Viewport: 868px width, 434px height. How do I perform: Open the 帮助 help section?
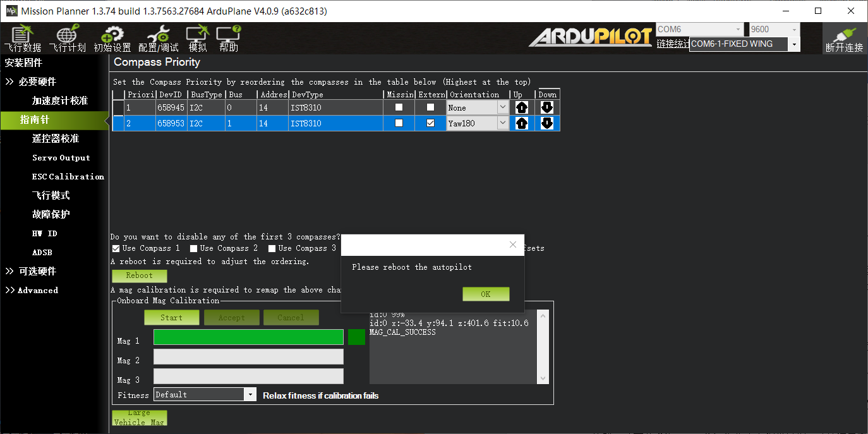(x=229, y=38)
